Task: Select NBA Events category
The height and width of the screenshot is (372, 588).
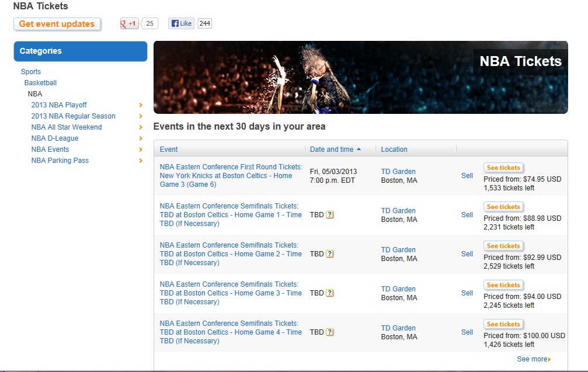Action: (x=50, y=150)
